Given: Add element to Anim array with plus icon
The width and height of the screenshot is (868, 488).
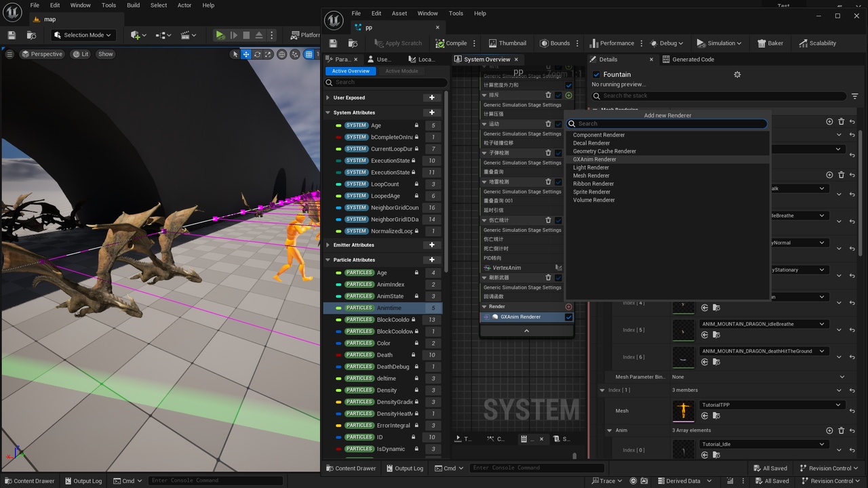Looking at the screenshot, I should 829,430.
